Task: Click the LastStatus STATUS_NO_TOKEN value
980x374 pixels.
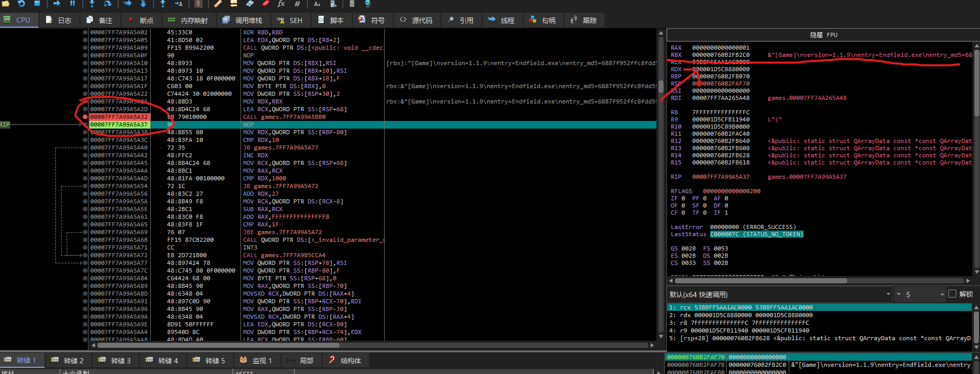Action: [756, 234]
